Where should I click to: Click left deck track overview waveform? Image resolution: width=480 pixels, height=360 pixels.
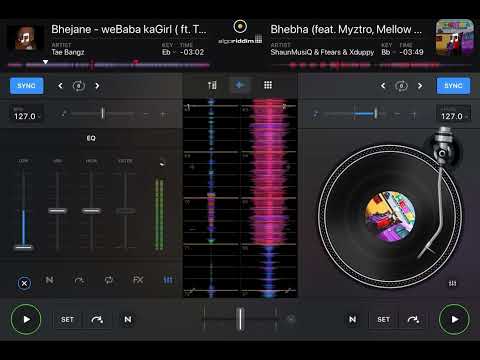point(109,65)
